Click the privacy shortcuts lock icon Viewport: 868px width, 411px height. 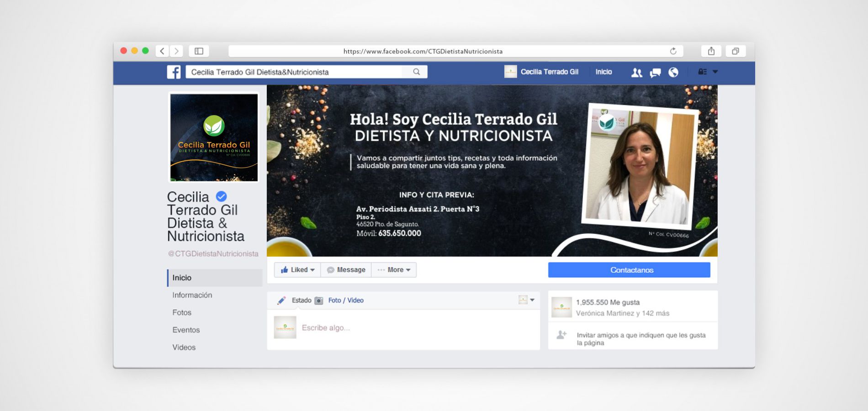coord(702,72)
